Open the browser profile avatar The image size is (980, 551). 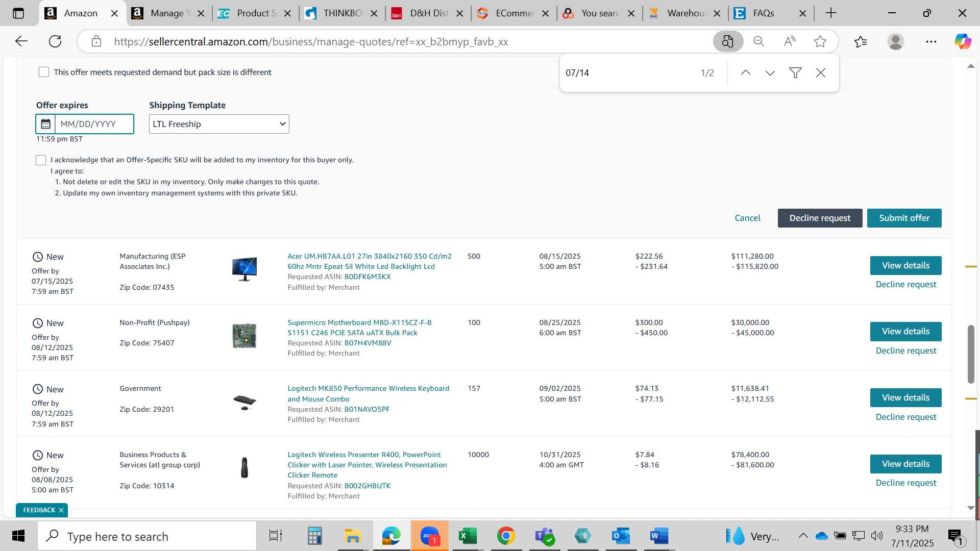pos(896,41)
